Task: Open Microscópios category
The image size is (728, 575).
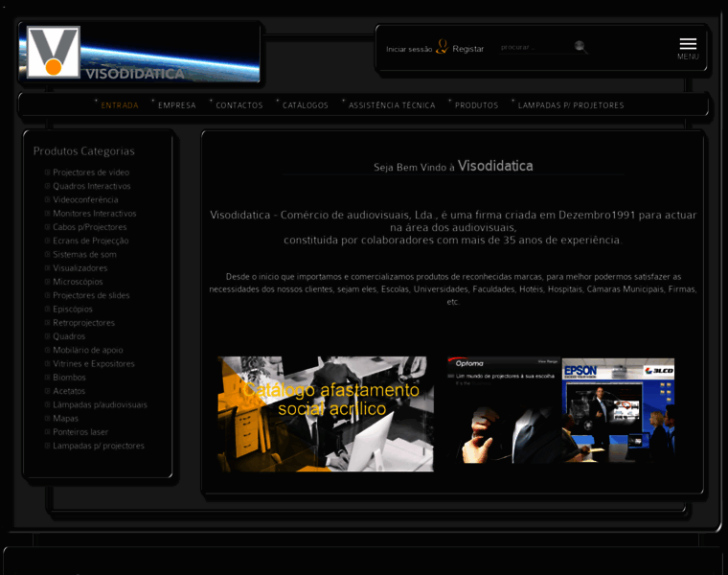Action: (78, 282)
